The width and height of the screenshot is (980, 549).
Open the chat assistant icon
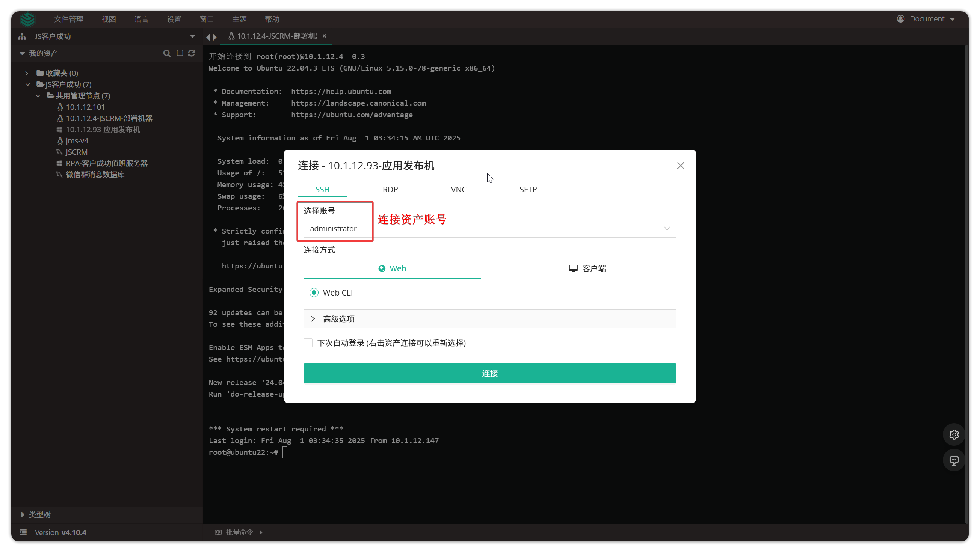[x=953, y=460]
